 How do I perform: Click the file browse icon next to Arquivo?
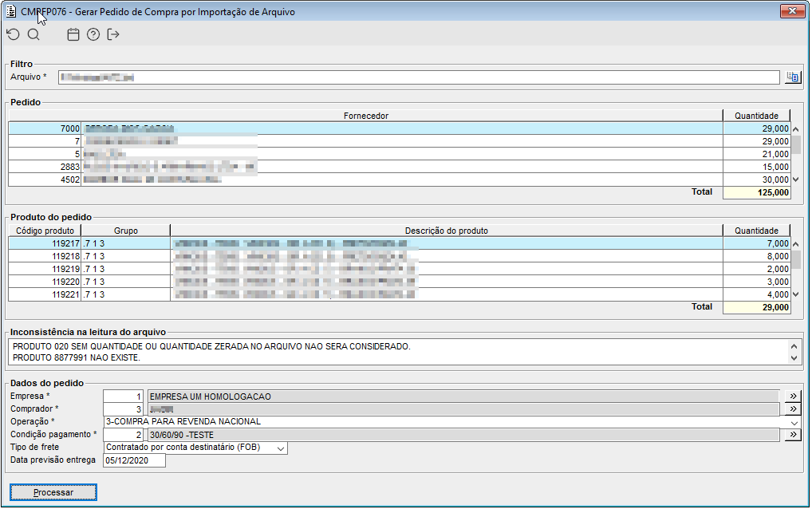(x=792, y=77)
